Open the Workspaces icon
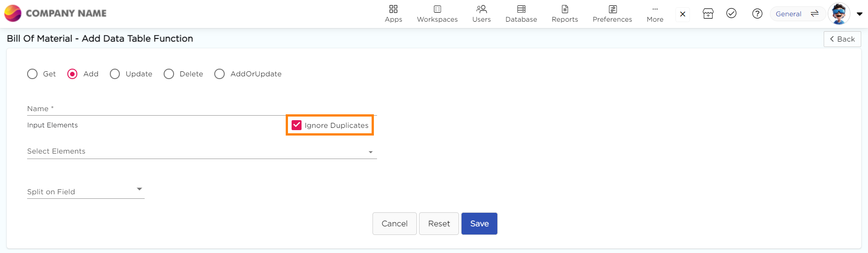The width and height of the screenshot is (868, 253). [437, 9]
